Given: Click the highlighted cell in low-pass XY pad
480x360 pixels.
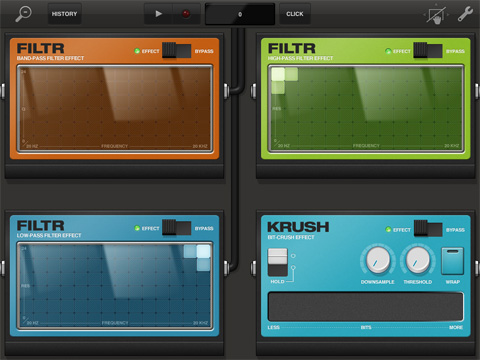Looking at the screenshot, I should point(203,251).
